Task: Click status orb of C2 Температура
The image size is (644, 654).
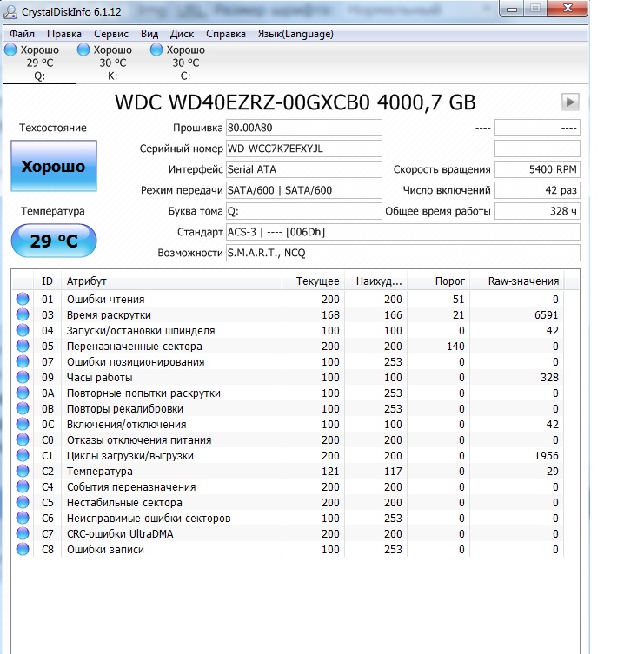Action: [23, 471]
